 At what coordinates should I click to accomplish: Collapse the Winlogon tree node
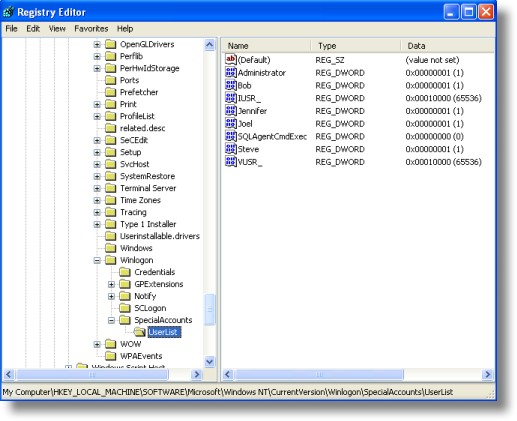tap(97, 260)
